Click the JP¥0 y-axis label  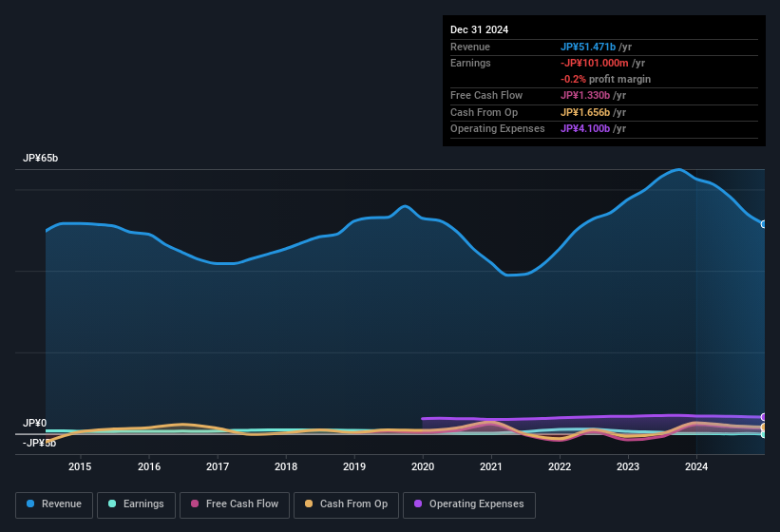(x=34, y=423)
